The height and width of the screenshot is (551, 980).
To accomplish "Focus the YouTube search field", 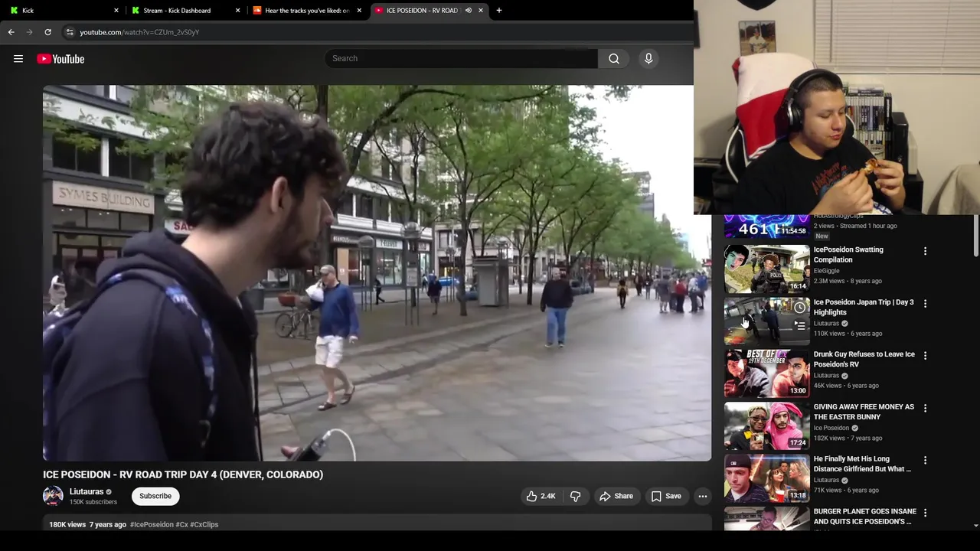I will coord(462,59).
